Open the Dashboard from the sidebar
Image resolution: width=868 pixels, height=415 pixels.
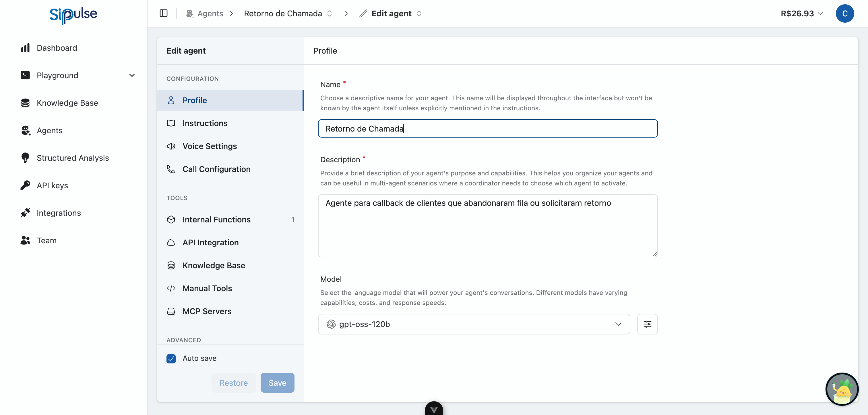coord(57,48)
